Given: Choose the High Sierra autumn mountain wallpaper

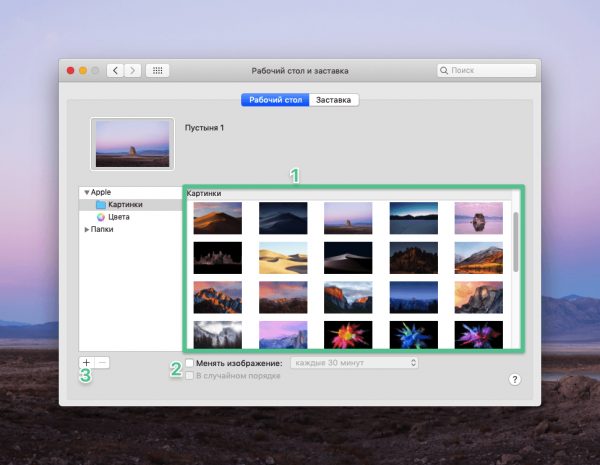Looking at the screenshot, I should 479,258.
